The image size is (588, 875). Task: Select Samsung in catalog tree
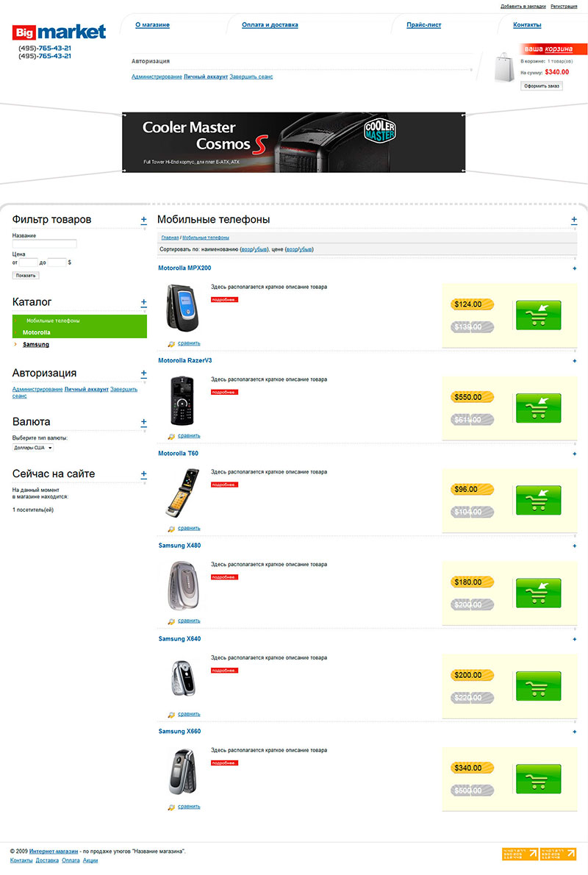coord(36,344)
